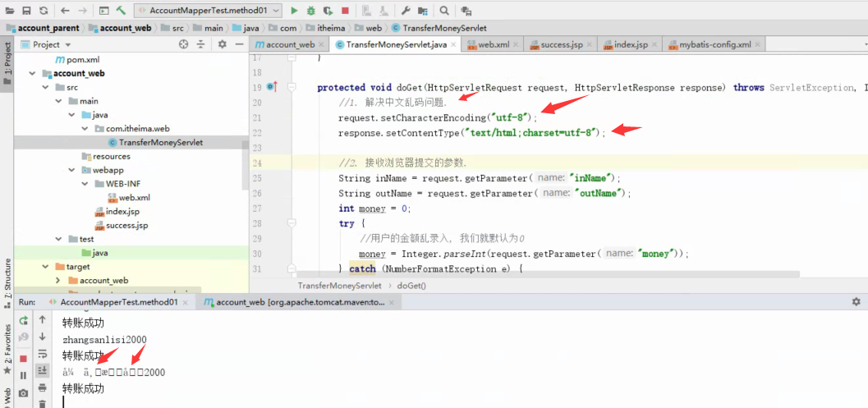Click the Search Everywhere magnifier icon
The width and height of the screenshot is (868, 408).
(444, 11)
